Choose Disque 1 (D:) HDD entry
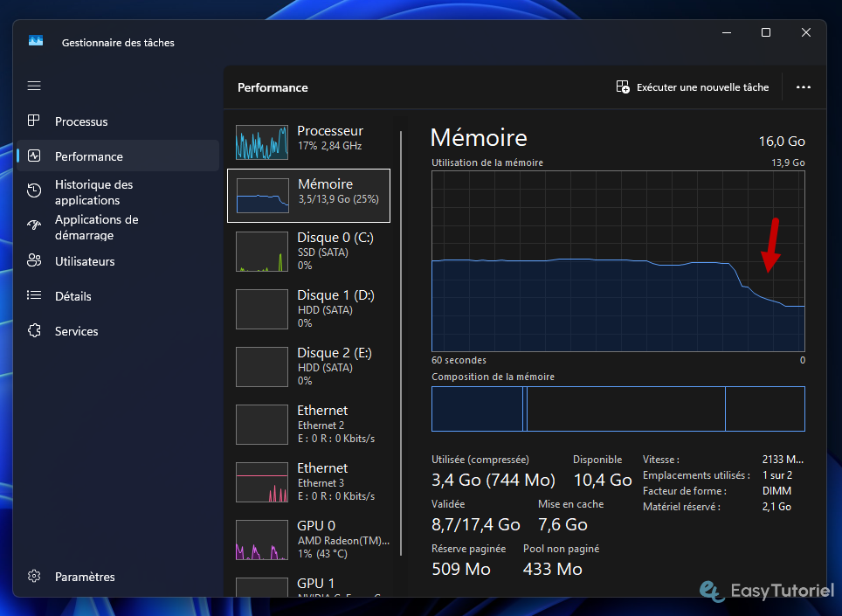 tap(308, 308)
